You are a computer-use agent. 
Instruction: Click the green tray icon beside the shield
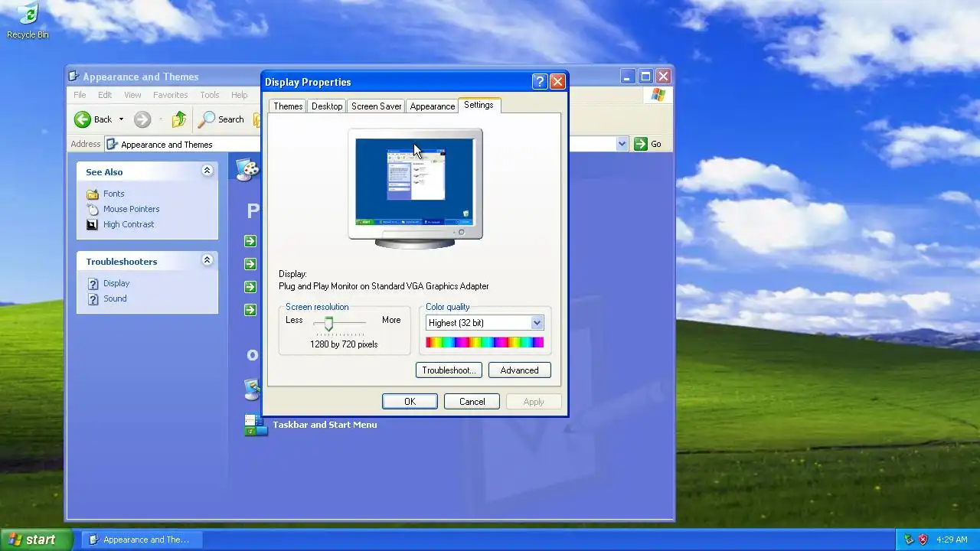click(909, 540)
